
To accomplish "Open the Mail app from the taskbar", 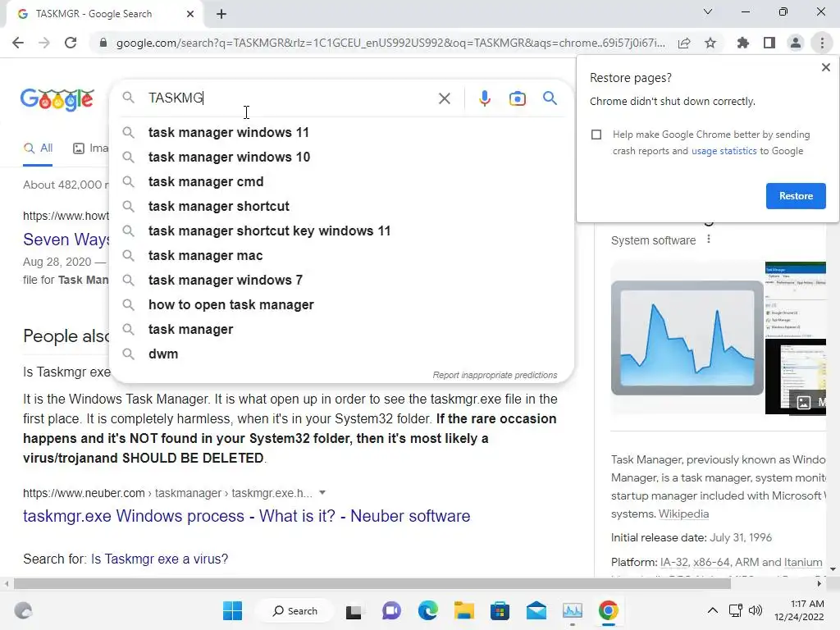I will [x=536, y=610].
